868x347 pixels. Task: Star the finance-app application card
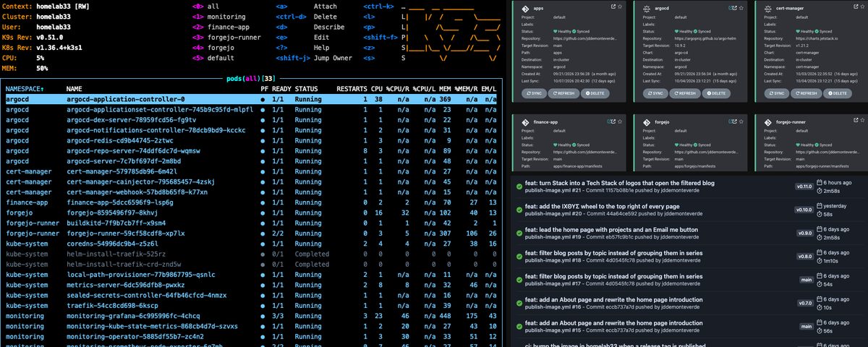tap(621, 122)
